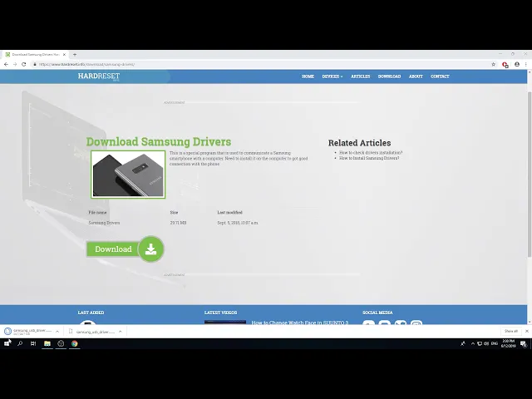
Task: Open a new browser tab
Action: tap(75, 54)
